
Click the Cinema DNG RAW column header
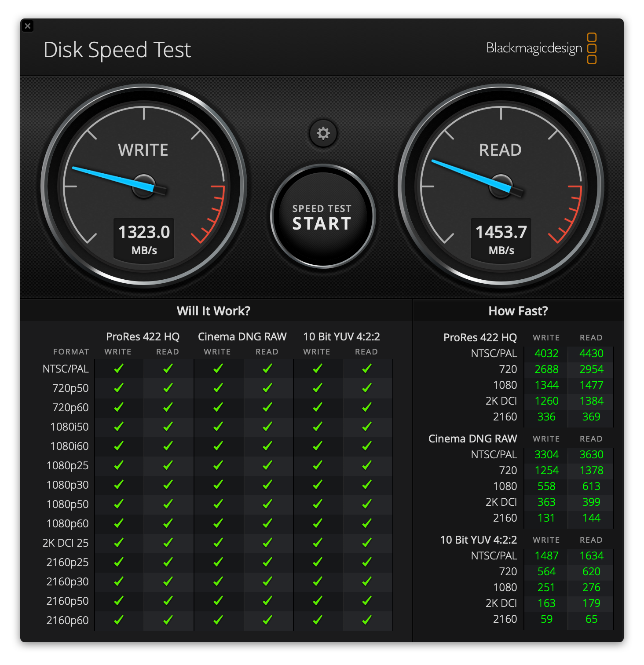click(x=241, y=336)
